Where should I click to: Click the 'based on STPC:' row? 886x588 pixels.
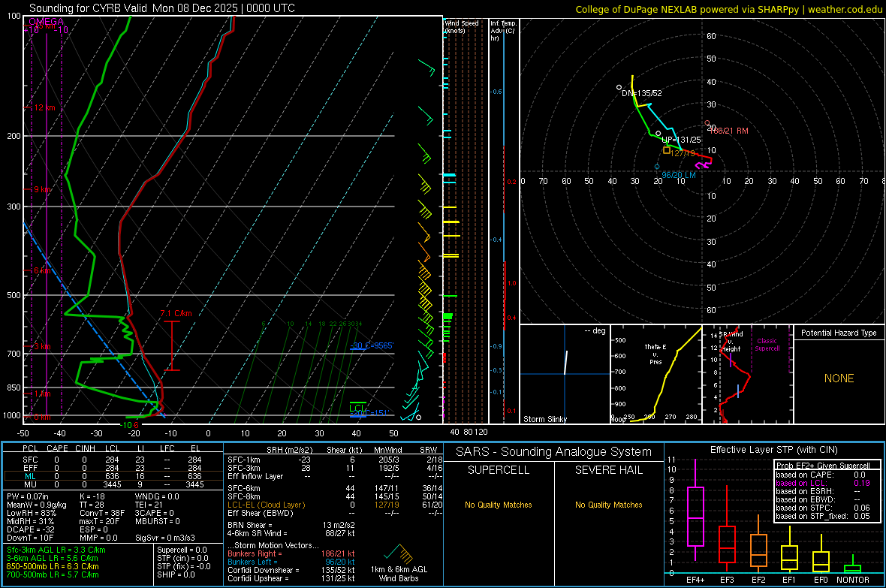point(823,508)
